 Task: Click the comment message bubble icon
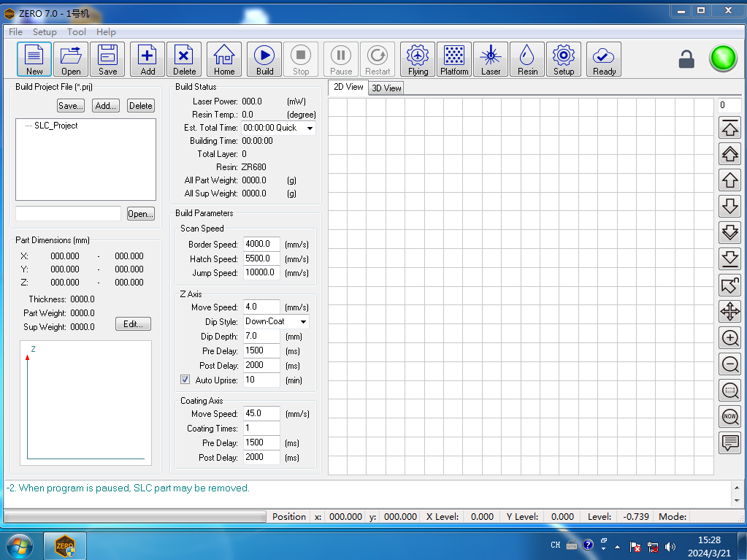pos(729,443)
